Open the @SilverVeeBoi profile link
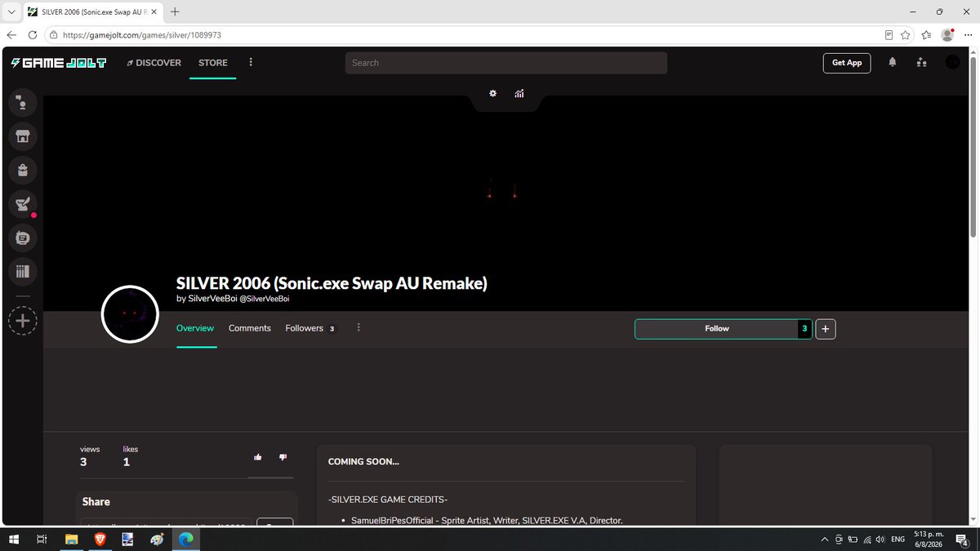 [264, 299]
